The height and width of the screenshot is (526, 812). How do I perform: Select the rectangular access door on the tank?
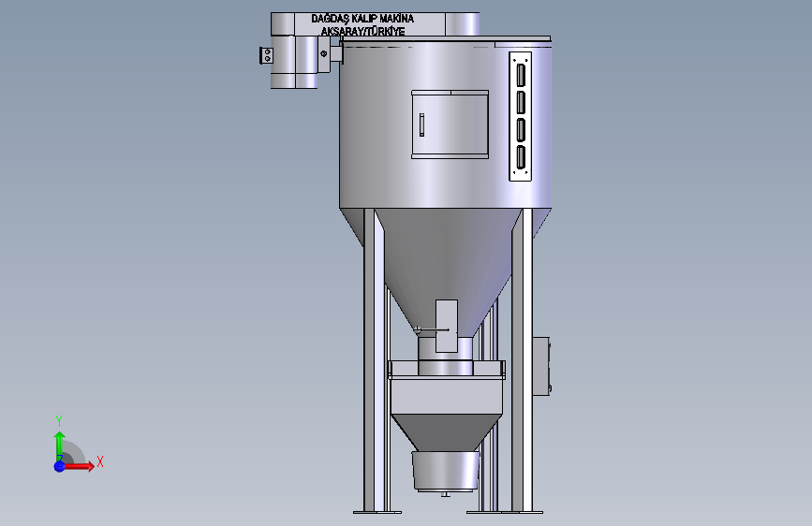click(x=450, y=124)
